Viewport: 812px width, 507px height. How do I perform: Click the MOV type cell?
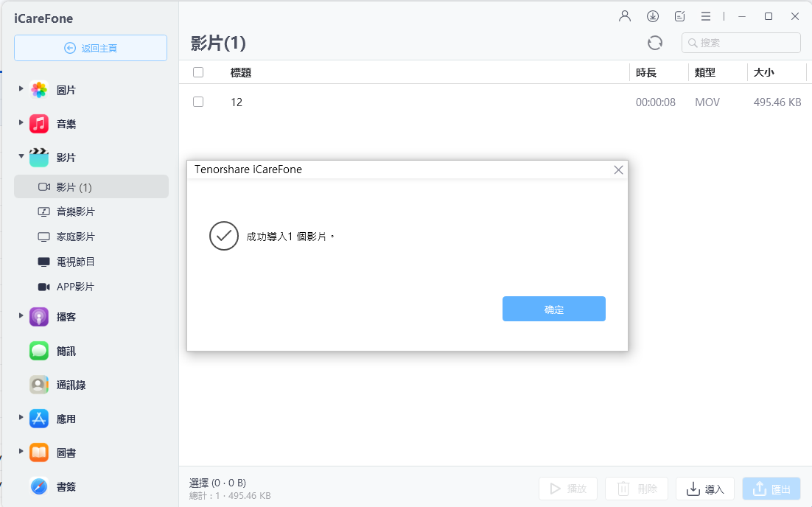pos(707,102)
